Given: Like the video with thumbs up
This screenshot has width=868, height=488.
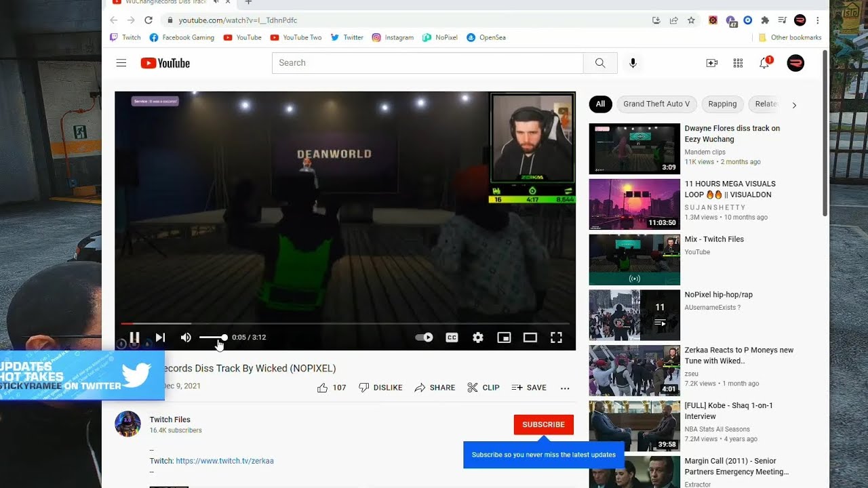Looking at the screenshot, I should click(x=332, y=388).
